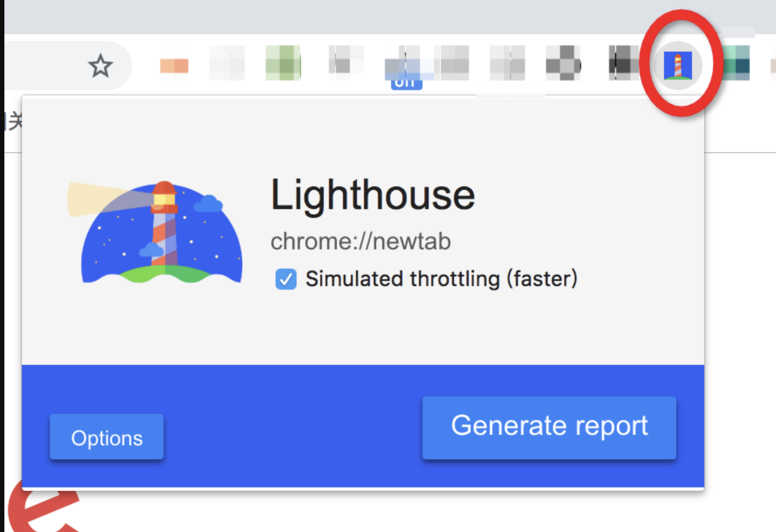This screenshot has width=776, height=532.
Task: Click the orange pixelated extension icon
Action: [x=174, y=66]
